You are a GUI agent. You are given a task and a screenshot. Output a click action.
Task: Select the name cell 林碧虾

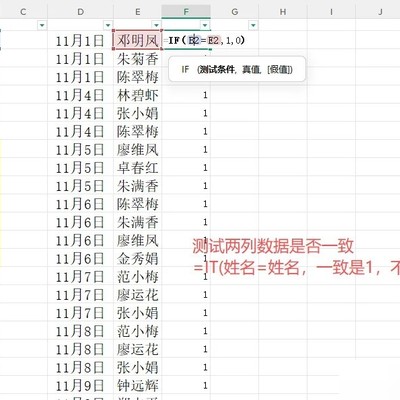coord(137,95)
